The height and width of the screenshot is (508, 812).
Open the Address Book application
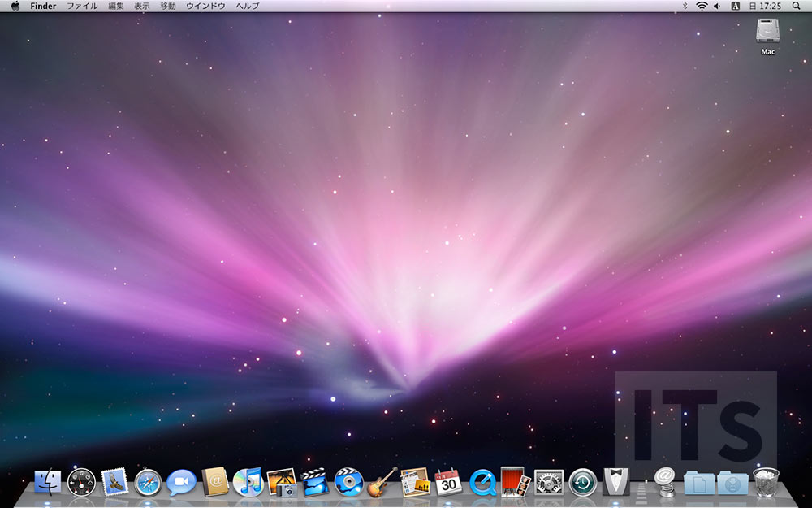(213, 484)
